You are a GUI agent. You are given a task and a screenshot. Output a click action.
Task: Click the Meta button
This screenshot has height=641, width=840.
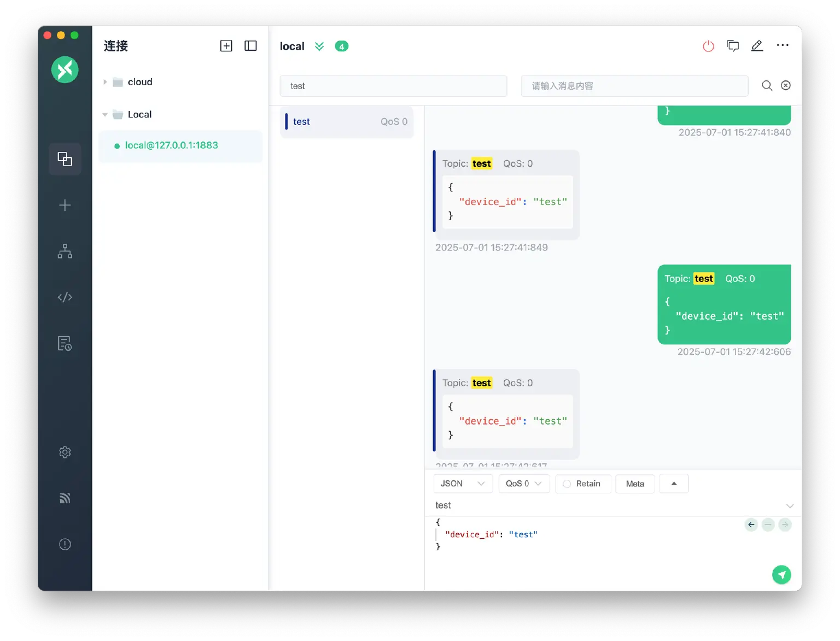[x=634, y=484]
